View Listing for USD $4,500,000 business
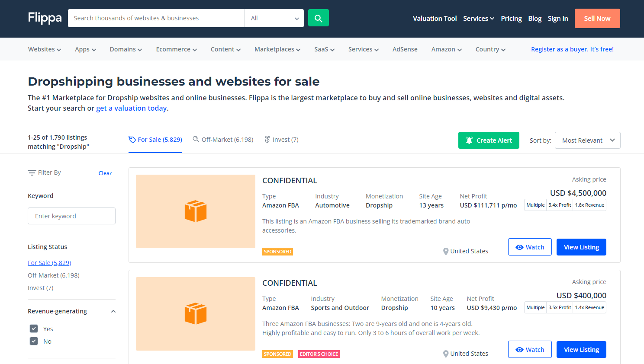This screenshot has height=364, width=644. click(581, 247)
